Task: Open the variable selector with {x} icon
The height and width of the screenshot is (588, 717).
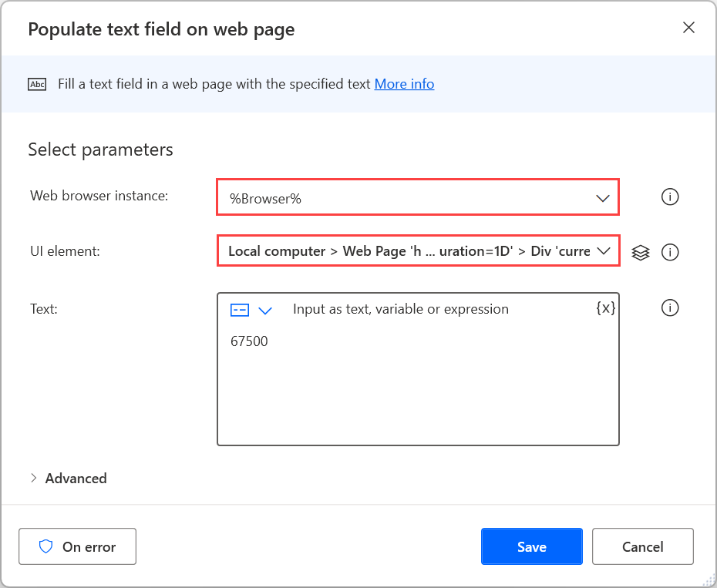Action: tap(606, 307)
